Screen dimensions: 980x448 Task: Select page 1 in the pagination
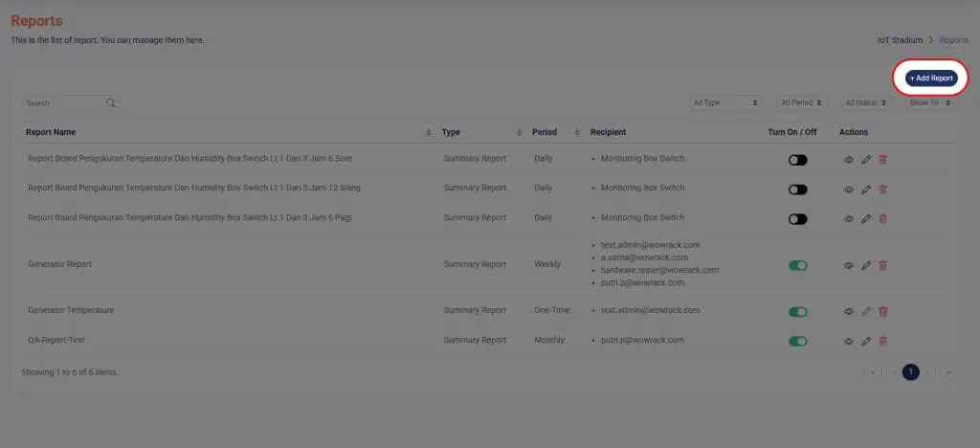tap(910, 371)
